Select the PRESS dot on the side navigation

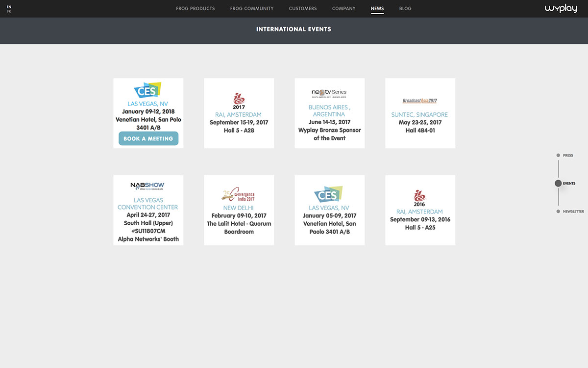(558, 155)
